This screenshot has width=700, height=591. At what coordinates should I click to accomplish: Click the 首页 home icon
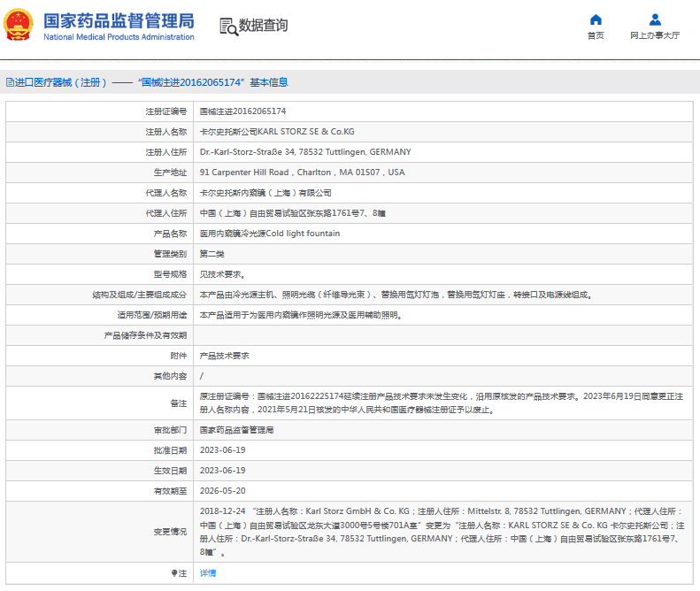(596, 19)
